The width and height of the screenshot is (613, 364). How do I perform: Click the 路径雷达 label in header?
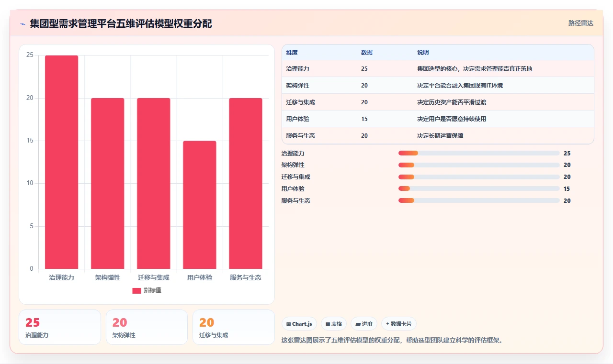pyautogui.click(x=580, y=23)
